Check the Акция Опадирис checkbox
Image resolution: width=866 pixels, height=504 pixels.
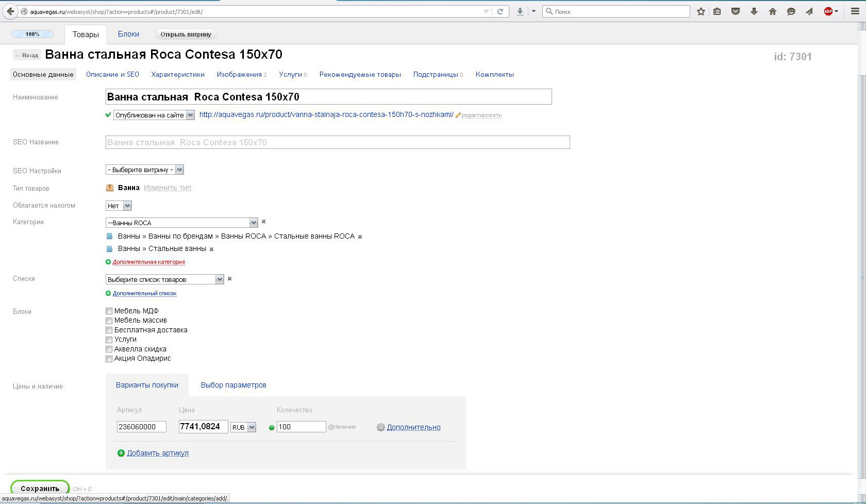pos(109,359)
